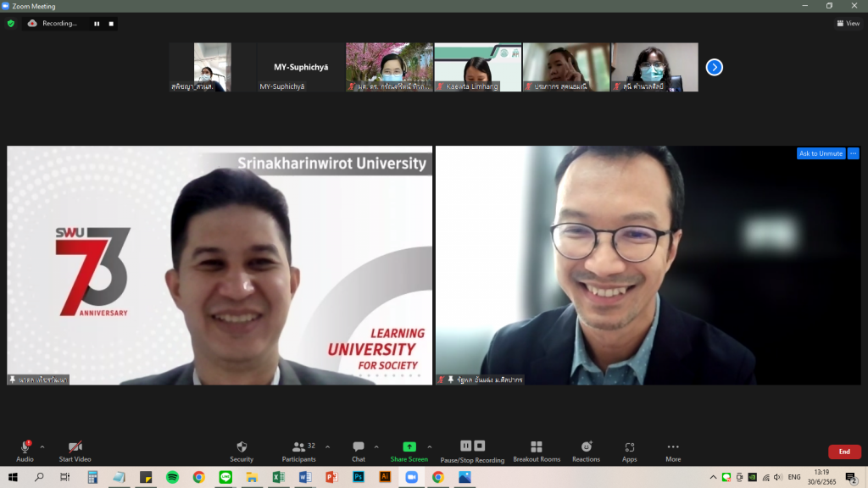This screenshot has height=488, width=868.
Task: Open the View layout menu
Action: [x=848, y=23]
